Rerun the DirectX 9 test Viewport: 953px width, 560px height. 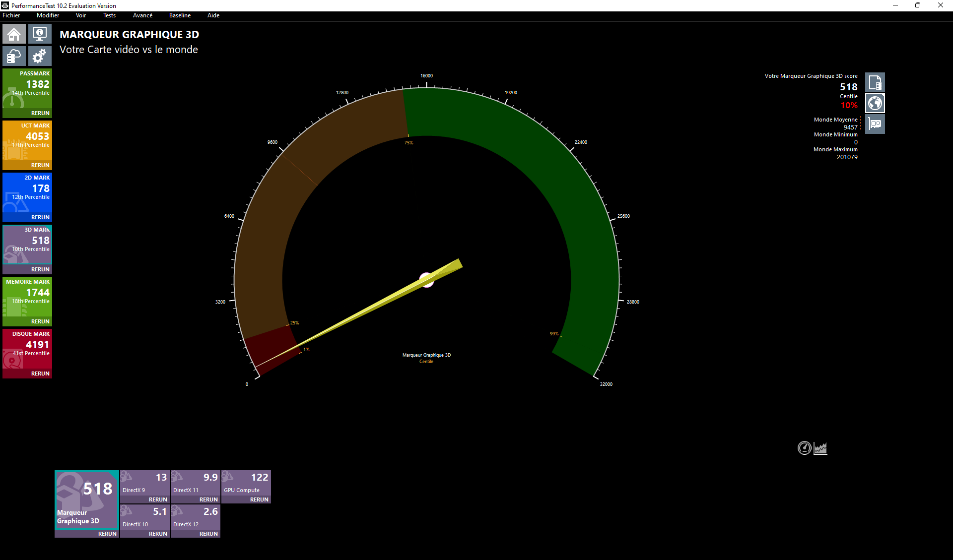click(158, 499)
